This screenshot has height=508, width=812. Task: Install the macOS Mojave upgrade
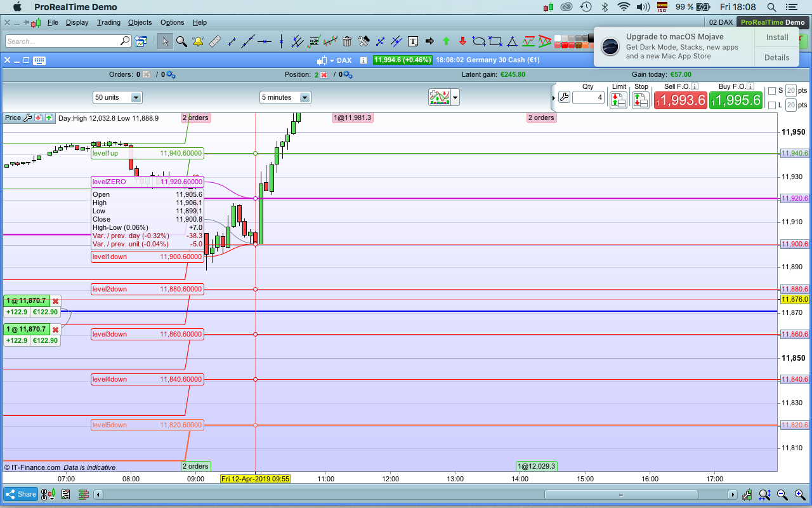(777, 37)
